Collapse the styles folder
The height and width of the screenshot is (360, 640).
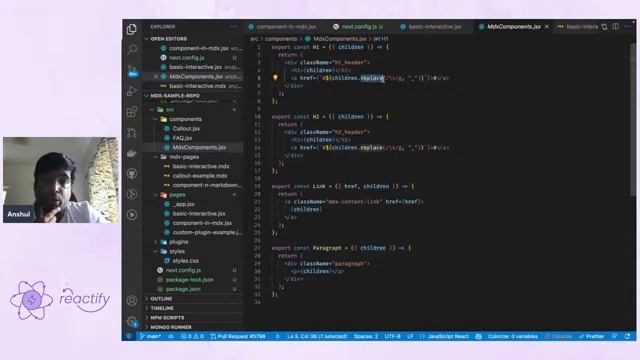click(x=177, y=251)
